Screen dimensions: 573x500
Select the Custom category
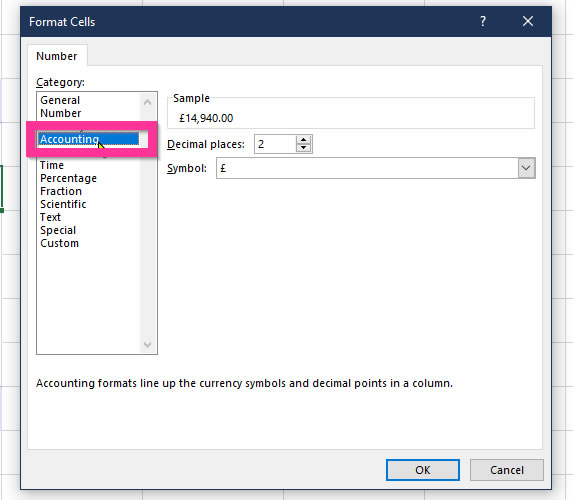pos(59,243)
